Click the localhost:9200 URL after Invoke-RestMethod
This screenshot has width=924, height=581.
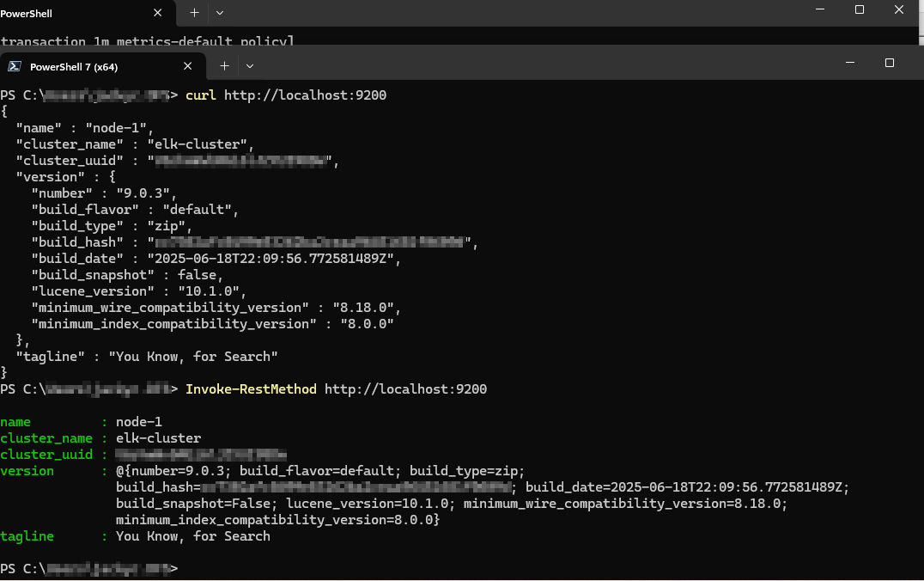[x=405, y=389]
